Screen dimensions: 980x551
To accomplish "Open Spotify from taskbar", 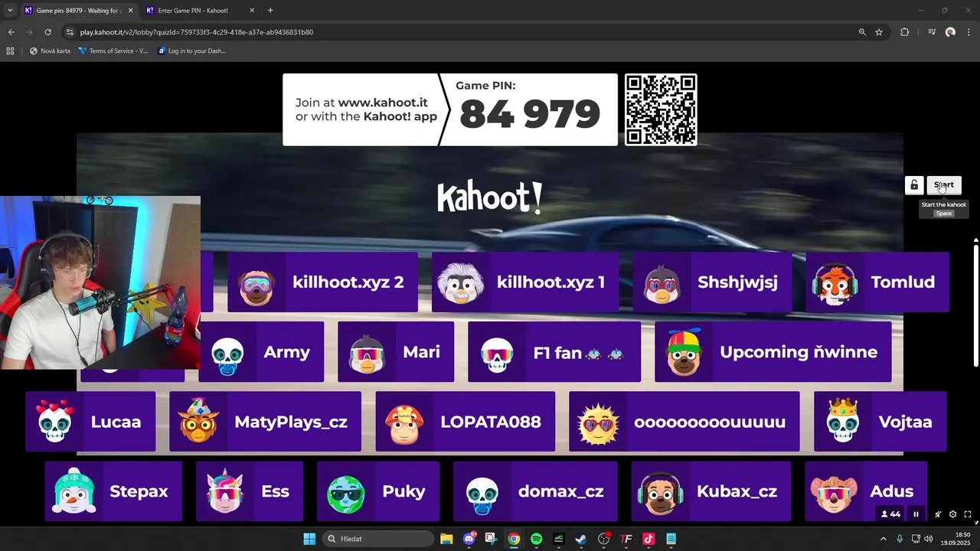I will (536, 539).
